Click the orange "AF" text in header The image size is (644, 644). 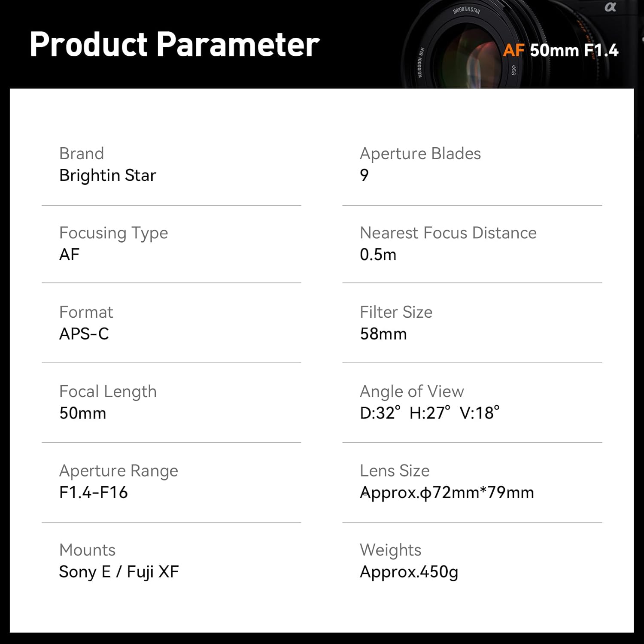click(x=513, y=51)
